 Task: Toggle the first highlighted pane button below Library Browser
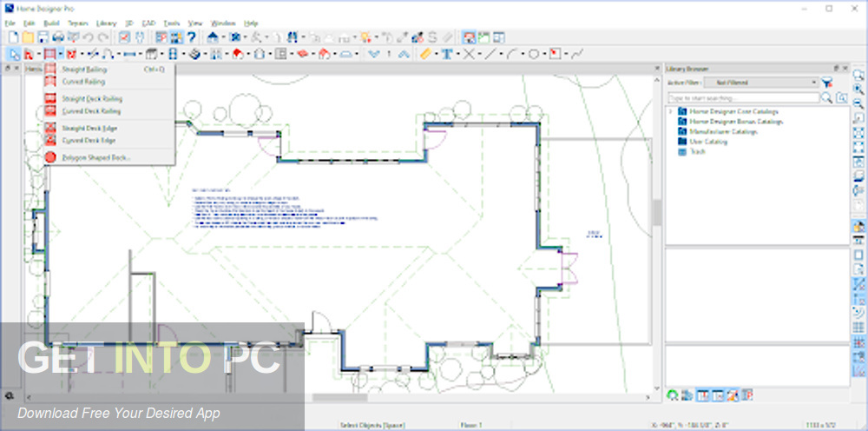click(x=702, y=395)
